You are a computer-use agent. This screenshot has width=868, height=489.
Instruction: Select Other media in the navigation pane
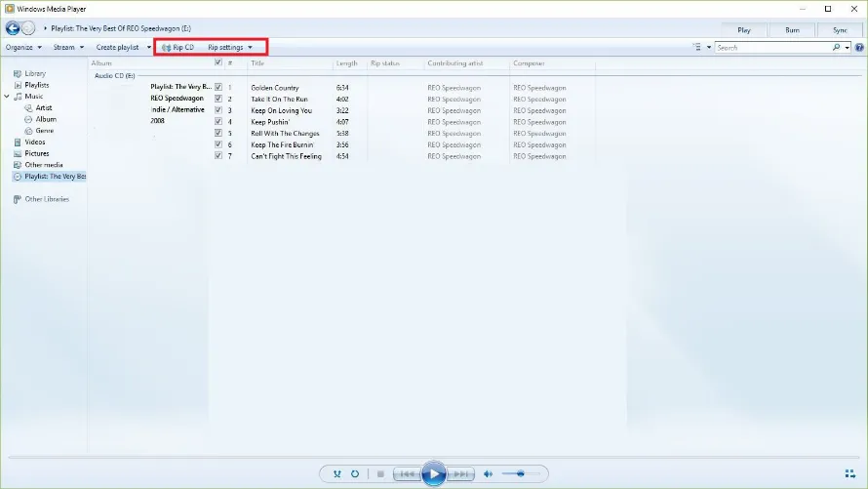click(44, 165)
